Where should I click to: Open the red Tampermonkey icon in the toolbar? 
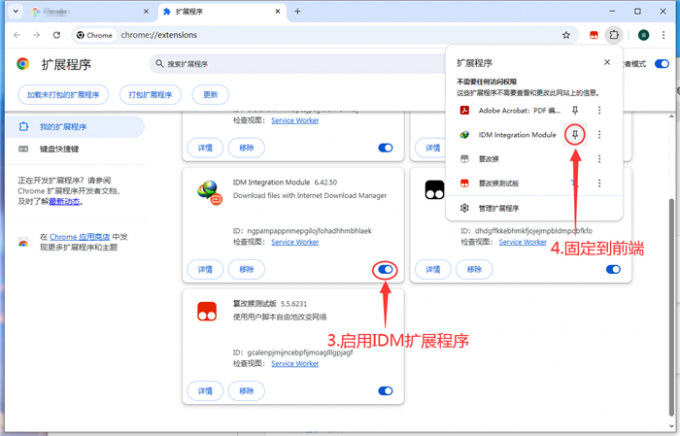tap(594, 35)
